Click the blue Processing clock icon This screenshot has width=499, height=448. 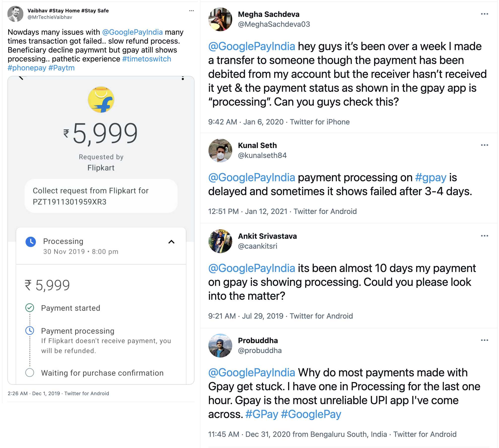coord(31,242)
